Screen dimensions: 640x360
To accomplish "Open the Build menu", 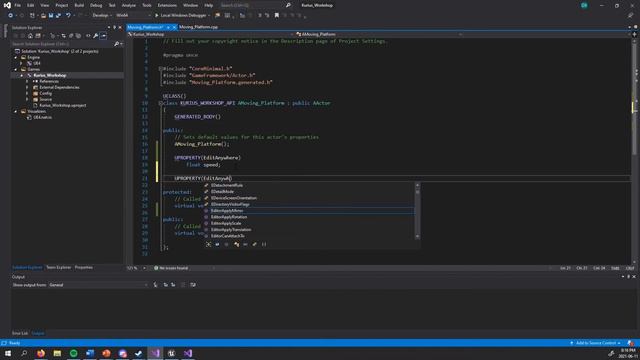I will pos(79,5).
